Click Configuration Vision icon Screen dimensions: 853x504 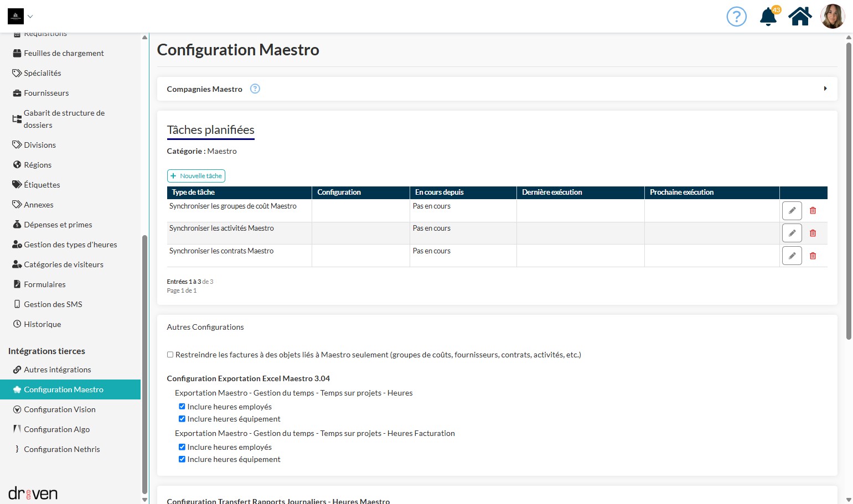click(17, 409)
